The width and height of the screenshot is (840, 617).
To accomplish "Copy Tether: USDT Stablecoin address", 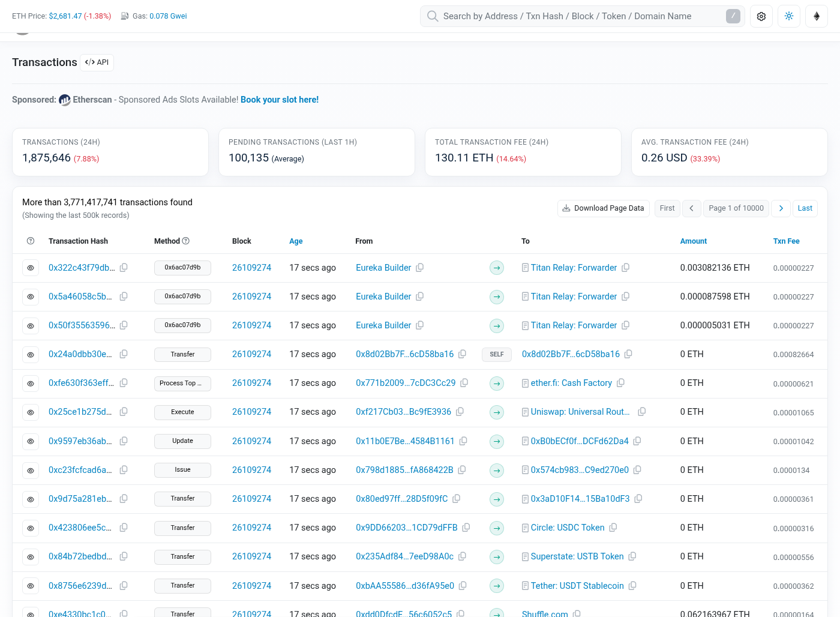I will (x=632, y=586).
